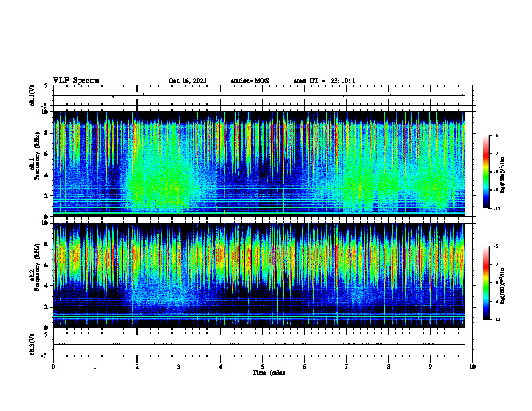Screen dimensions: 532x411
Task: Click ch.1 color bar tick "-6"
Action: click(496, 136)
